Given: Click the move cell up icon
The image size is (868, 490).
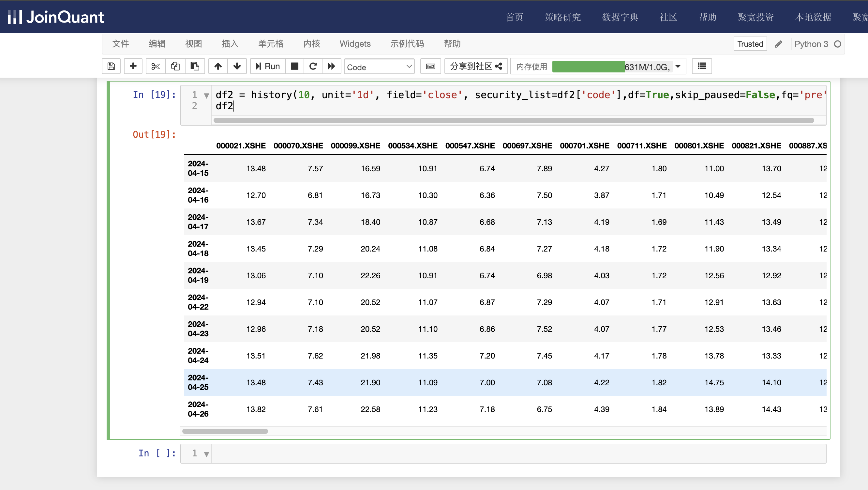Looking at the screenshot, I should 218,66.
